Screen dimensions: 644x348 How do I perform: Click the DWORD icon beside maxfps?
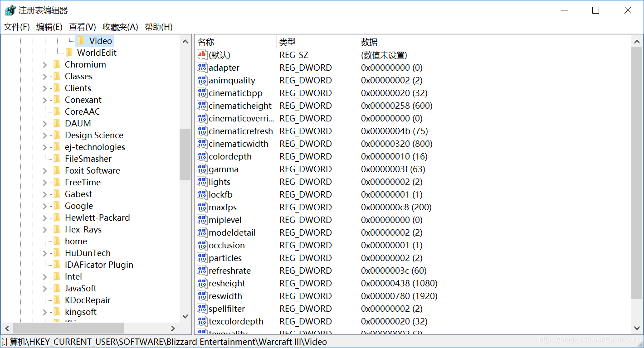pyautogui.click(x=202, y=207)
